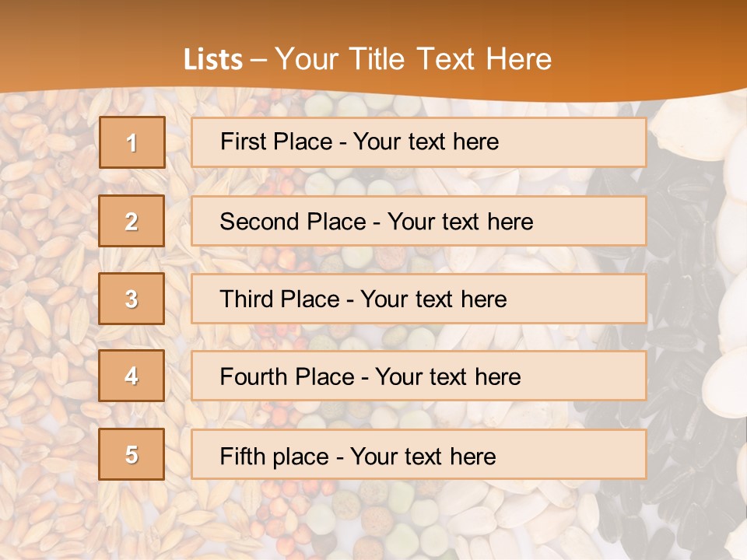Select the number 4 square
Screen dimensions: 747x560
132,376
